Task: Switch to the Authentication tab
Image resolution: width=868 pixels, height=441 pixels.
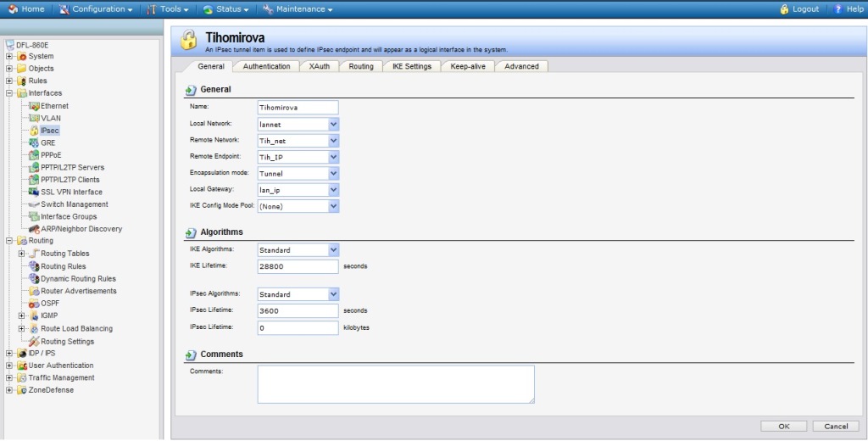Action: point(266,66)
